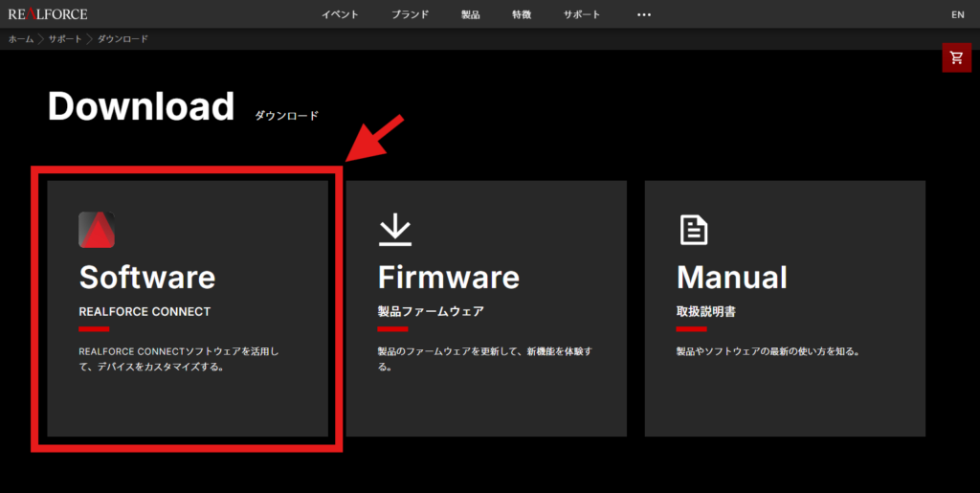Open the 特徴 menu item

pyautogui.click(x=522, y=14)
